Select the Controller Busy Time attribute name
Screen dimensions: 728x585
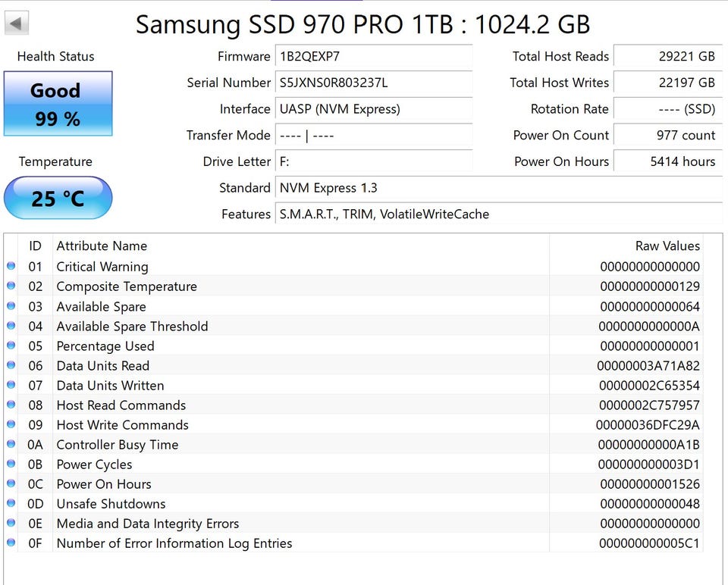pos(117,445)
